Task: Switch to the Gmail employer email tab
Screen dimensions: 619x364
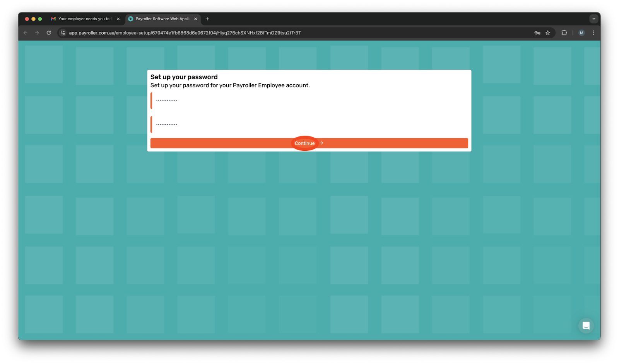Action: 84,19
